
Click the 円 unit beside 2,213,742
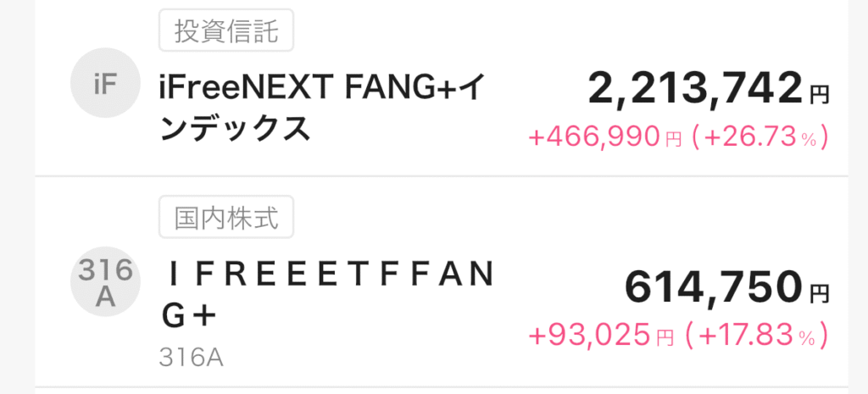click(x=818, y=94)
